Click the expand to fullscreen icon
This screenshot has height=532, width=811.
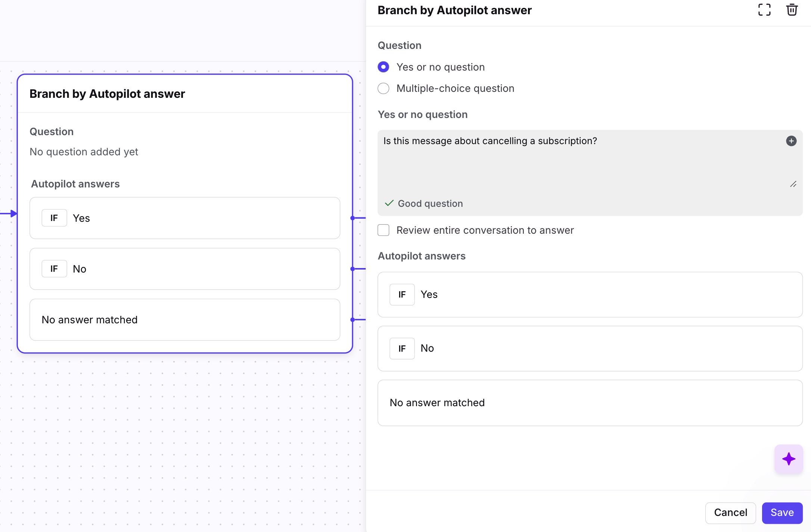tap(764, 10)
